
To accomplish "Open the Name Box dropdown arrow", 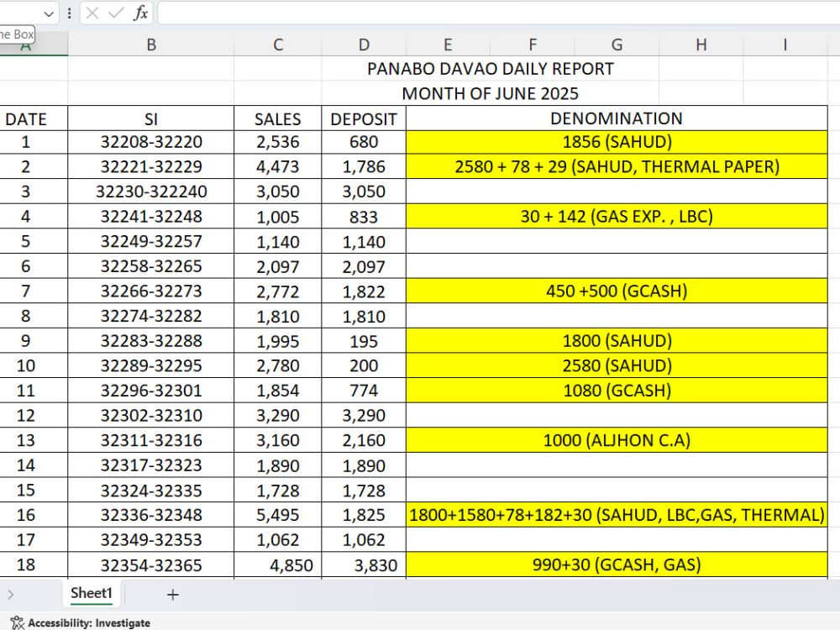I will coord(49,13).
